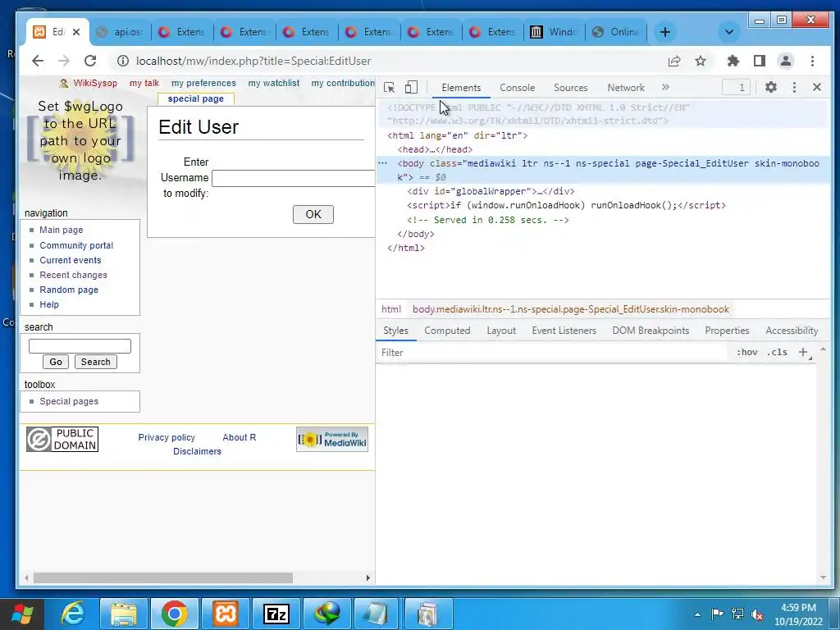The height and width of the screenshot is (630, 840).
Task: Open the DevTools Console tab
Action: 517,87
